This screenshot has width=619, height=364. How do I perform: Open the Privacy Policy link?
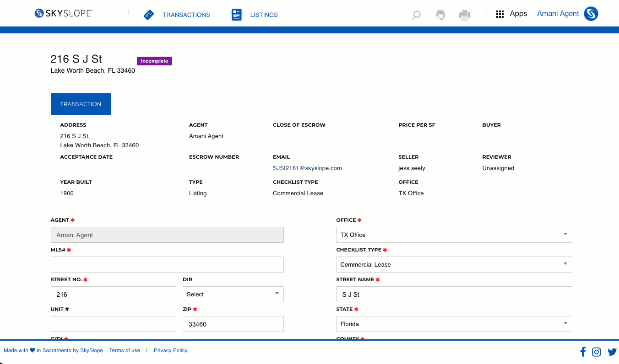point(171,350)
